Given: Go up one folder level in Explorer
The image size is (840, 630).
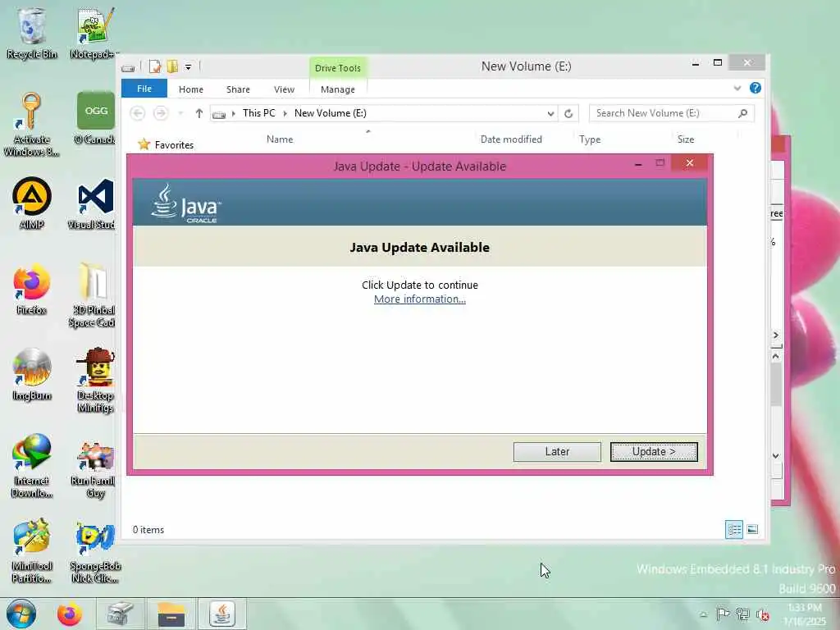Looking at the screenshot, I should tap(199, 113).
